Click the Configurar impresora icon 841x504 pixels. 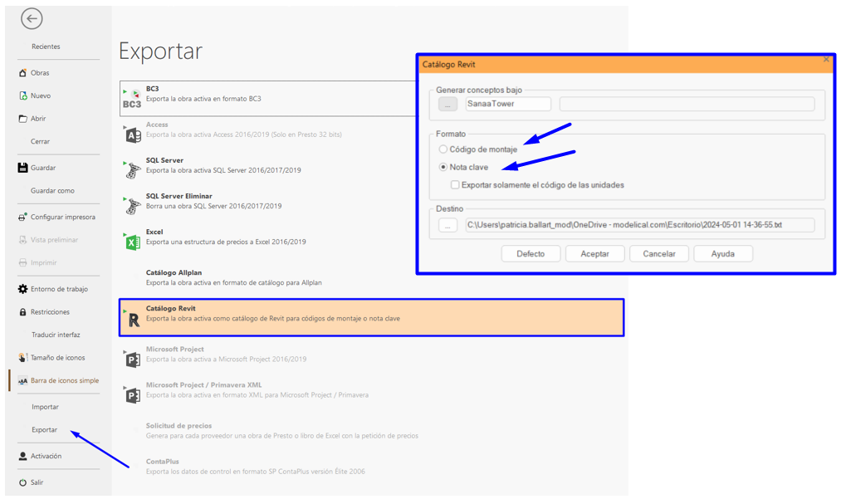[22, 218]
